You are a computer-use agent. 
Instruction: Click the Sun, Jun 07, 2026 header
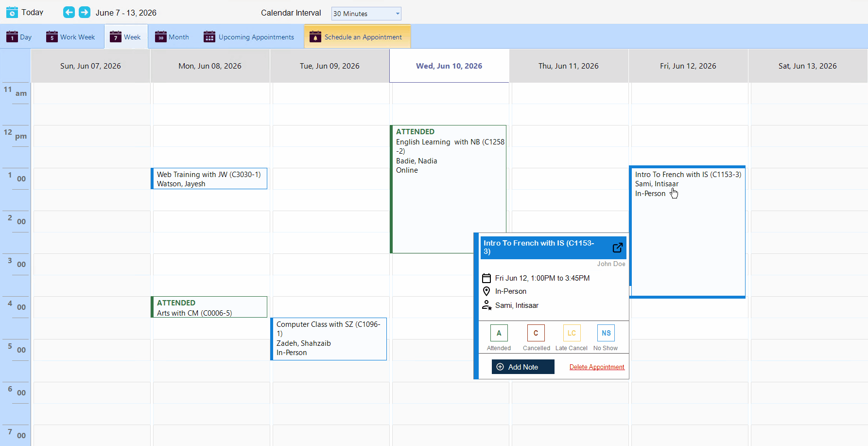click(x=90, y=66)
